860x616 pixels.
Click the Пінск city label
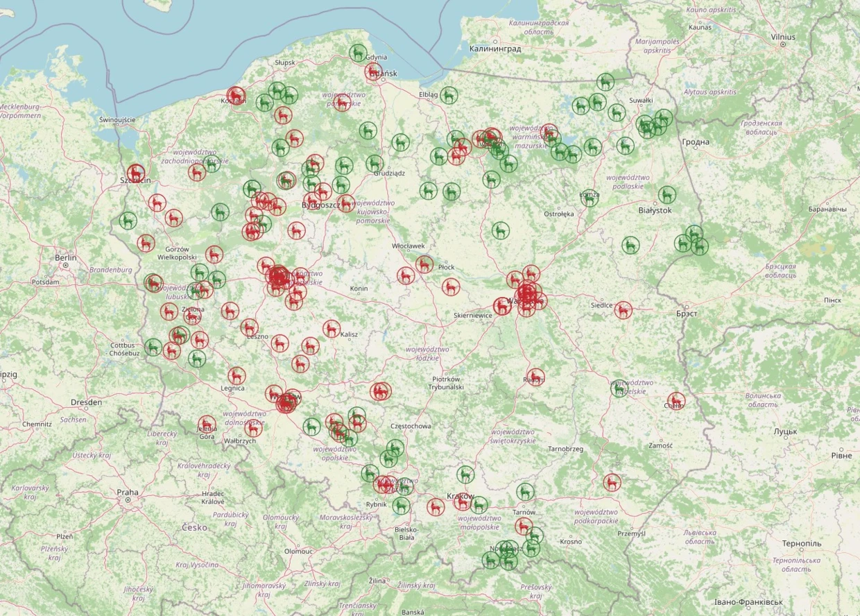832,300
